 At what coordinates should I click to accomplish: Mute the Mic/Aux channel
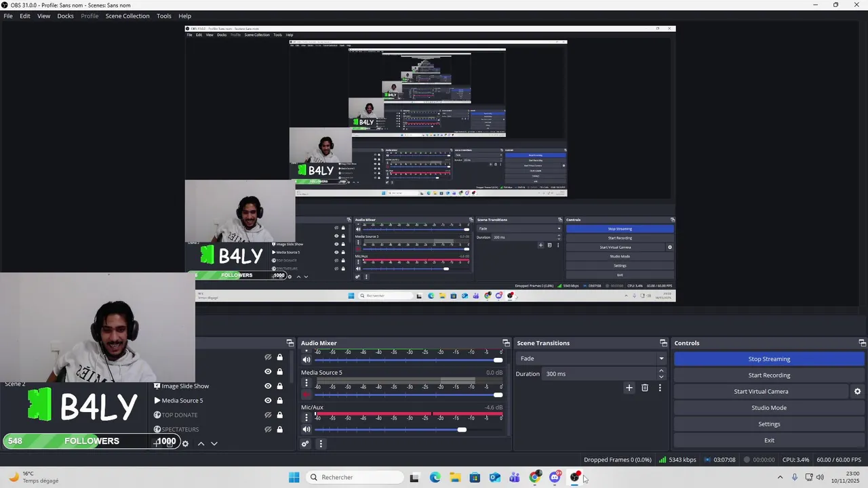tap(306, 430)
